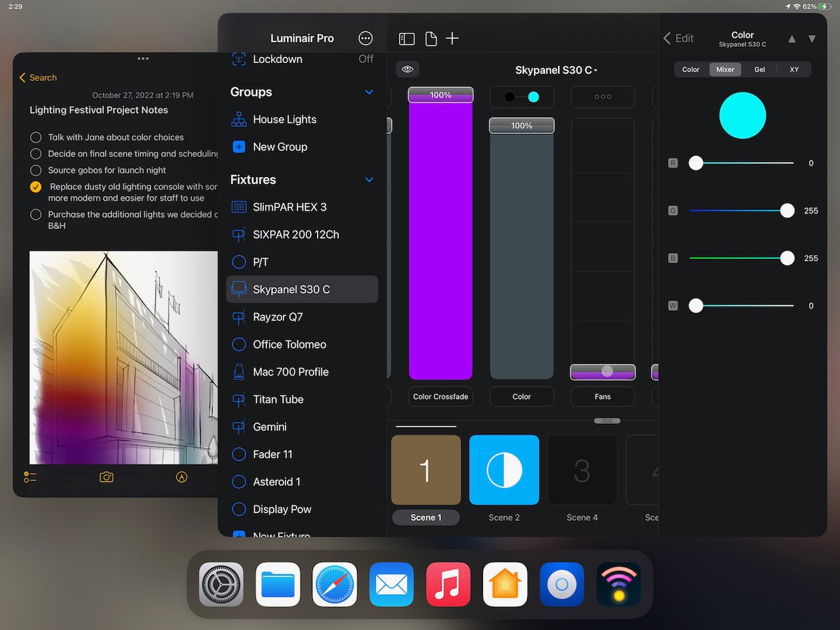Click the Color channel label button

coord(521,396)
